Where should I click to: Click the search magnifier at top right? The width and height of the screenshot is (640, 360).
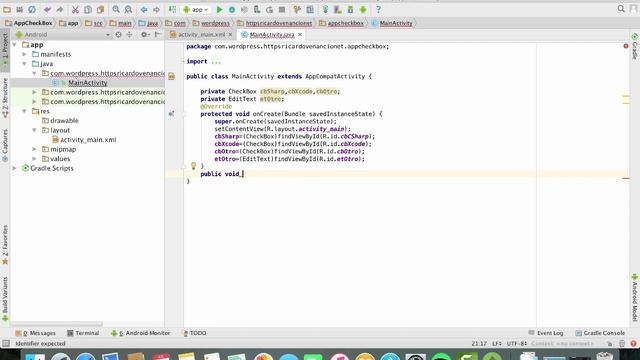point(621,9)
